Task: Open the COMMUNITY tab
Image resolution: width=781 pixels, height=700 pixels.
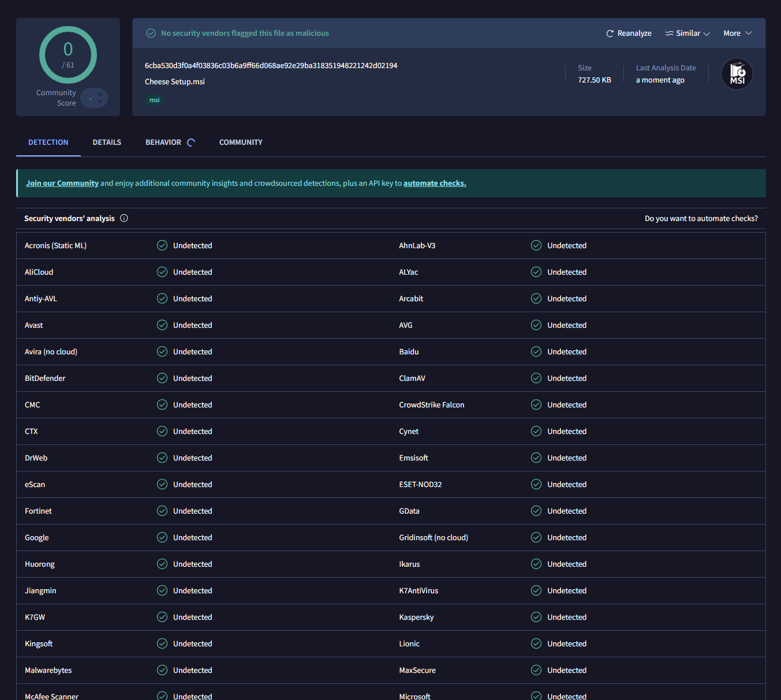Action: coord(241,143)
